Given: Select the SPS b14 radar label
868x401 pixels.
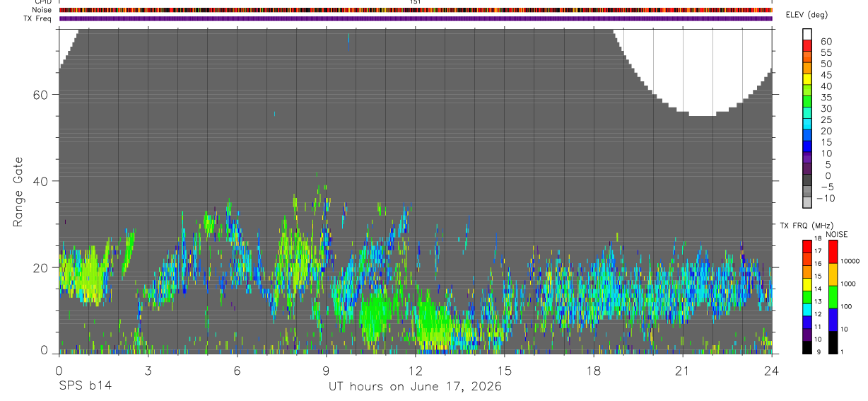Looking at the screenshot, I should [x=85, y=385].
